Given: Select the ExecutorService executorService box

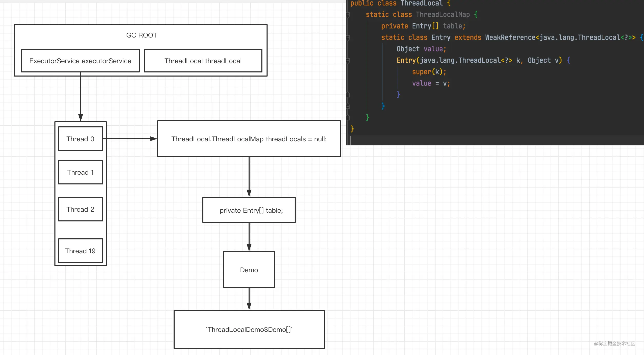Looking at the screenshot, I should click(x=80, y=61).
